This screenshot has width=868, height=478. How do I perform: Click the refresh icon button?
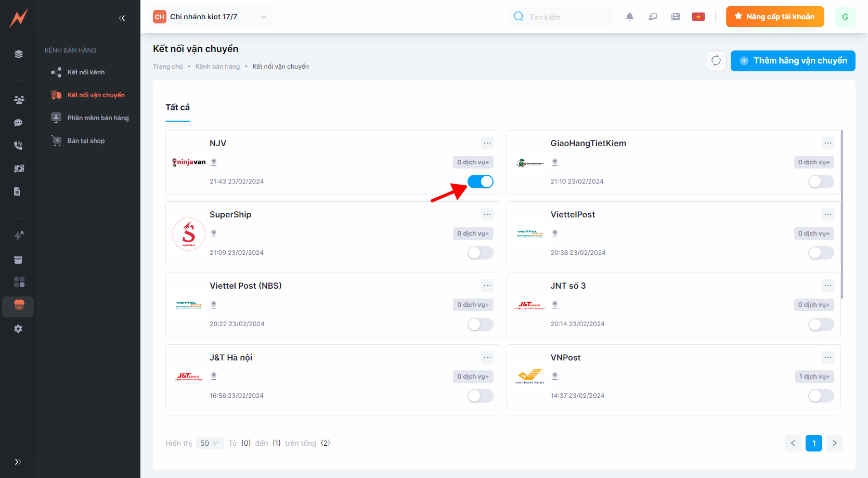716,61
